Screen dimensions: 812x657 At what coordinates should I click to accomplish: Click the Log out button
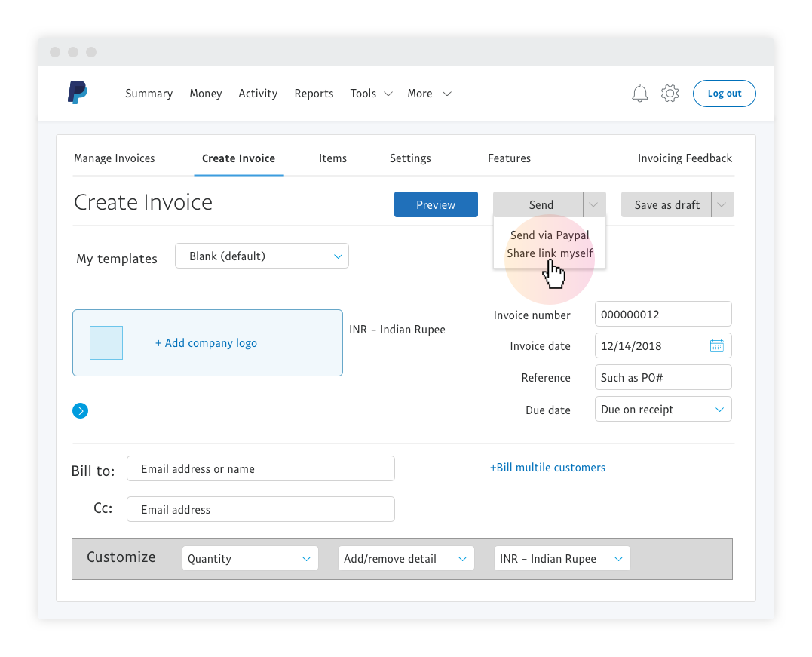724,94
